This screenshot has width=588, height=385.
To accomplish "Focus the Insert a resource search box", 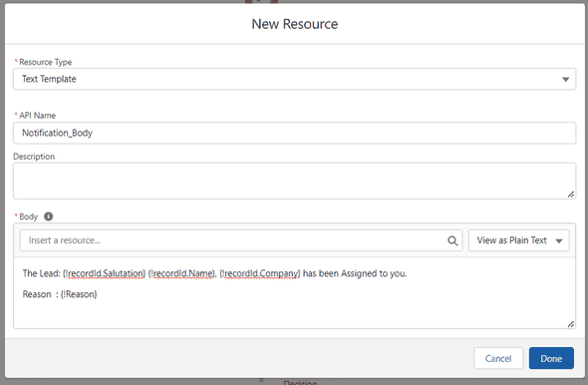I will 241,240.
